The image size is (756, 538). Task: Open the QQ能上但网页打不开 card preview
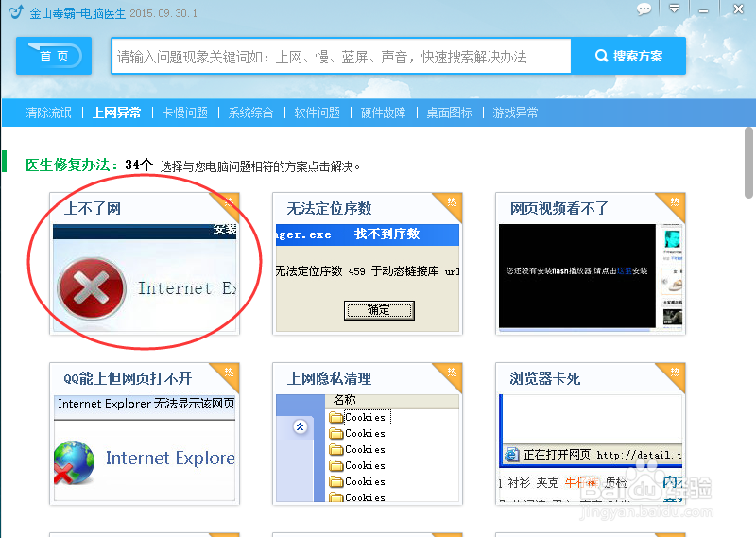[x=145, y=448]
